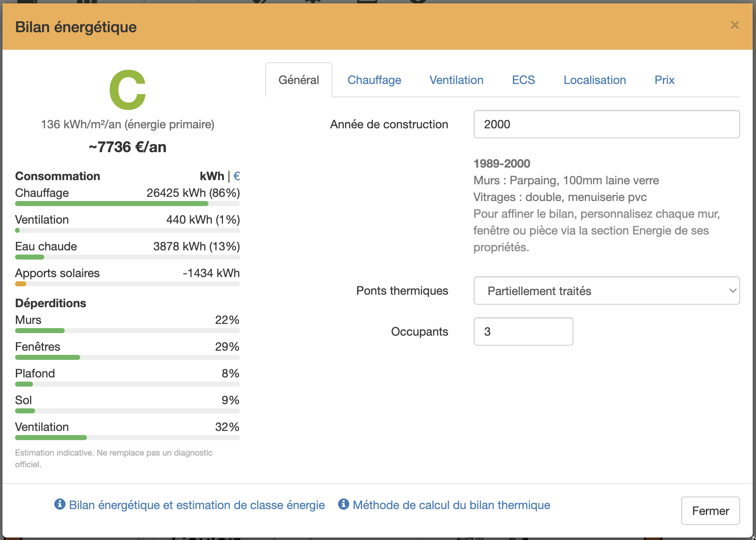Click the Année de construction input field
Screen dimensions: 756x540
click(x=606, y=124)
